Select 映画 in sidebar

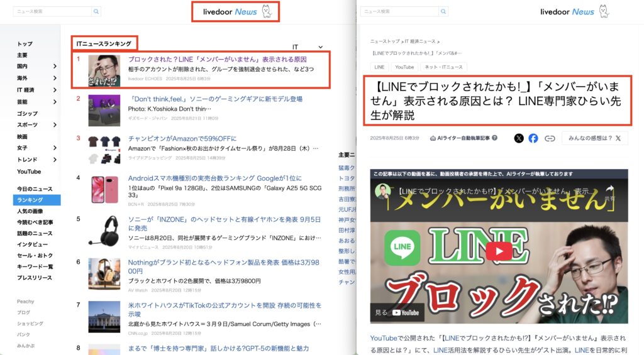pyautogui.click(x=22, y=137)
